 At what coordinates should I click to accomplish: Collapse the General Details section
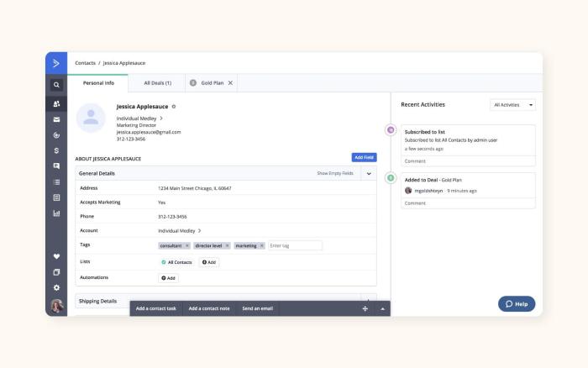click(369, 173)
